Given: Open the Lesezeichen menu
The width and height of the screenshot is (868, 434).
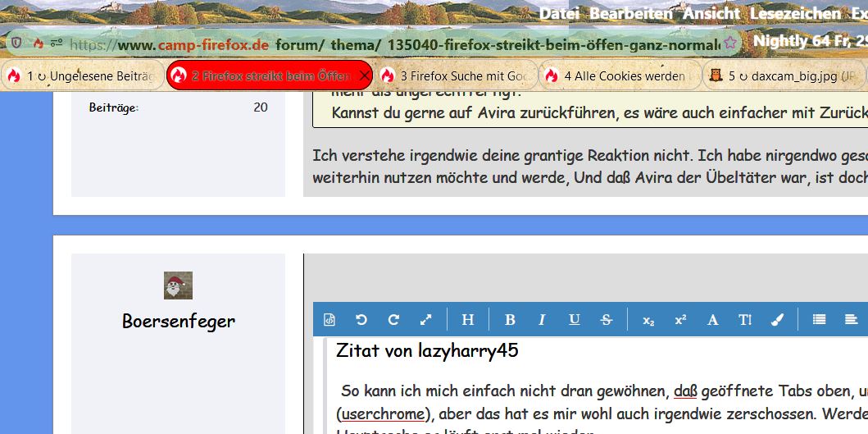Looking at the screenshot, I should pyautogui.click(x=795, y=13).
